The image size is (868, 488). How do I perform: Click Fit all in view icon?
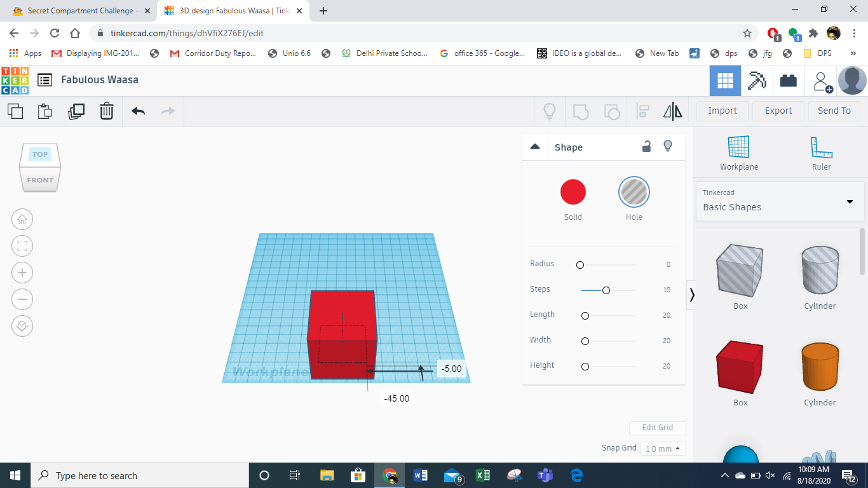click(x=22, y=246)
